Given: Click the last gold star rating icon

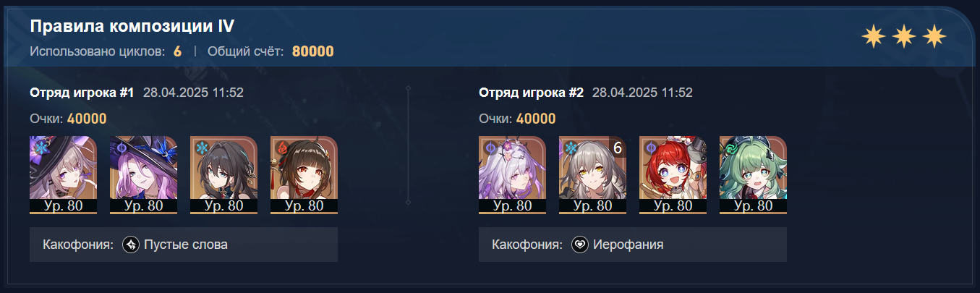Looking at the screenshot, I should coord(934,36).
